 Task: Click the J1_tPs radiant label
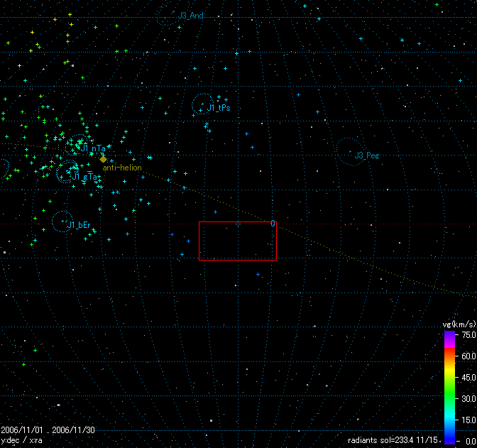pyautogui.click(x=219, y=108)
